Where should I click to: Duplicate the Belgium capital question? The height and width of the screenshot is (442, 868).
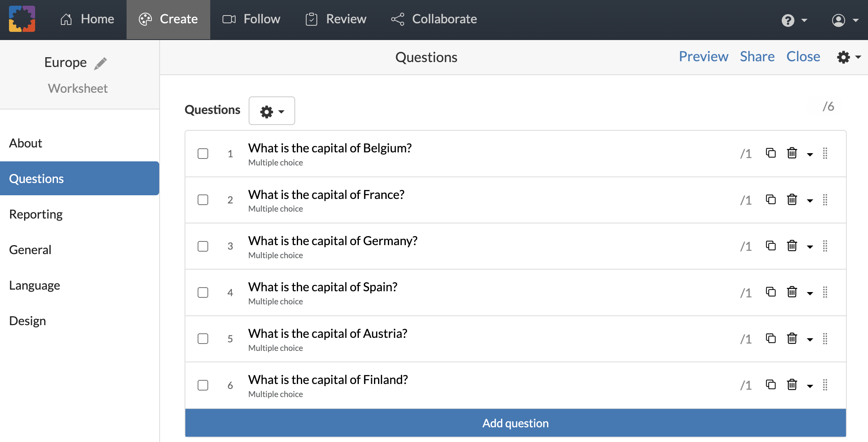(x=771, y=153)
